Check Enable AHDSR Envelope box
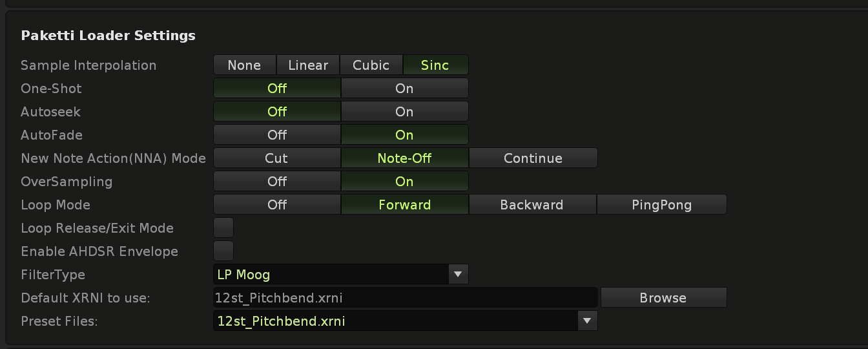Image resolution: width=868 pixels, height=349 pixels. (223, 251)
